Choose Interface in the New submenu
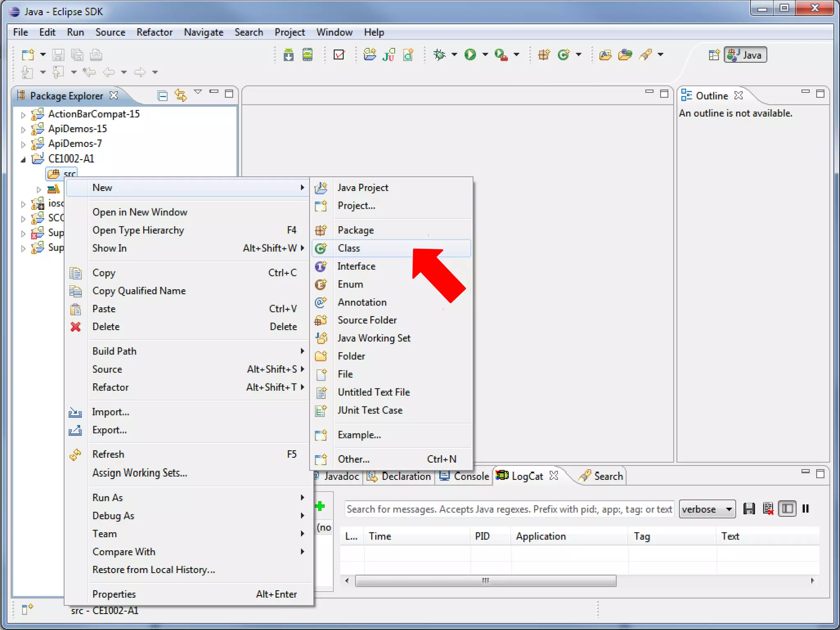Viewport: 840px width, 630px height. pyautogui.click(x=392, y=266)
